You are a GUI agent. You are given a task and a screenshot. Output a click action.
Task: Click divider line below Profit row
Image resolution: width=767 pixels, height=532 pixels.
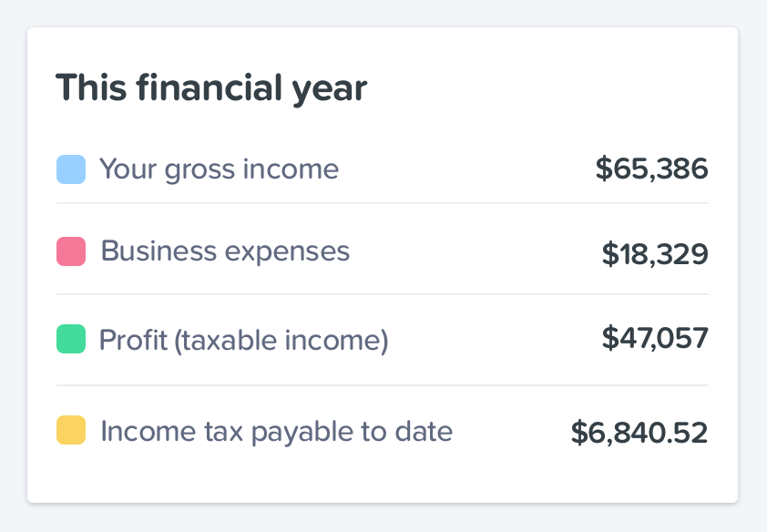point(383,385)
